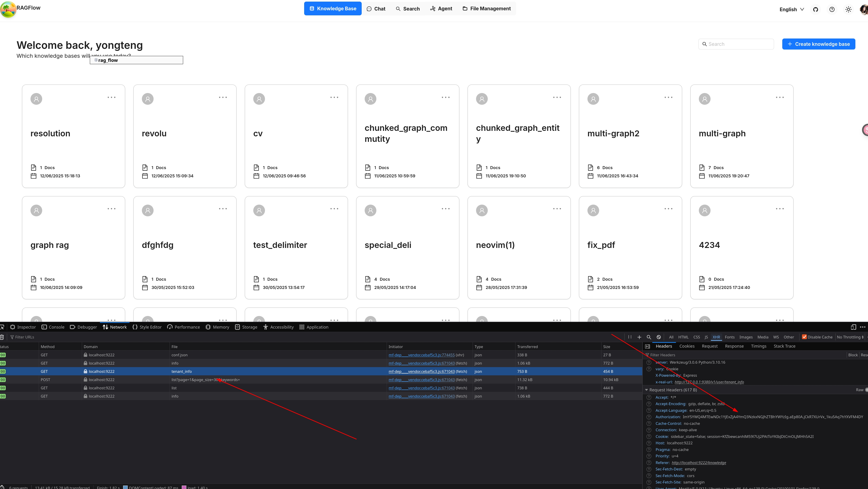The width and height of the screenshot is (868, 489).
Task: Open the Referer knowledge URL link
Action: click(699, 463)
